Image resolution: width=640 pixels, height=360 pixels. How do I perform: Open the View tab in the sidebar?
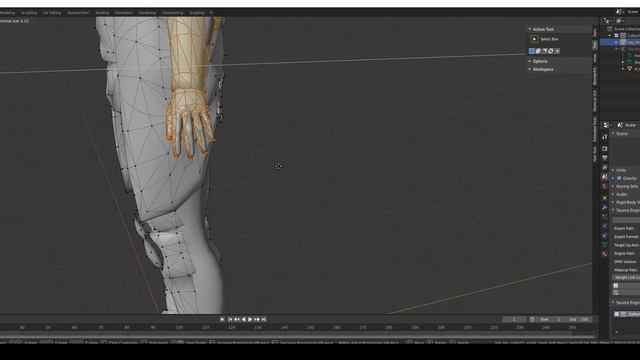[x=595, y=58]
